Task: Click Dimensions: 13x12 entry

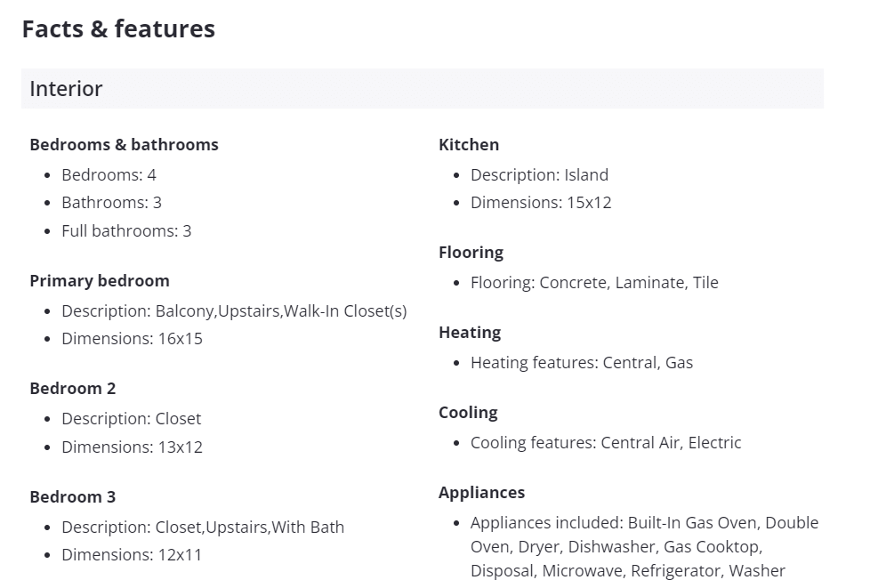Action: pos(132,447)
